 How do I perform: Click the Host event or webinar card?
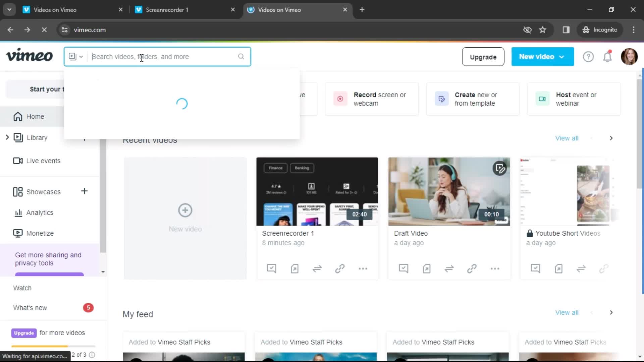coord(574,99)
